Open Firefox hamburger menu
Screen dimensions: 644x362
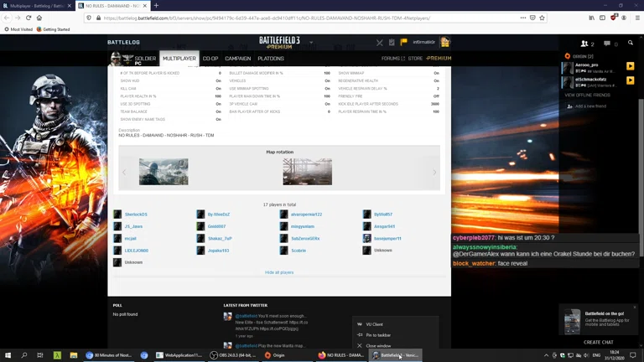637,18
